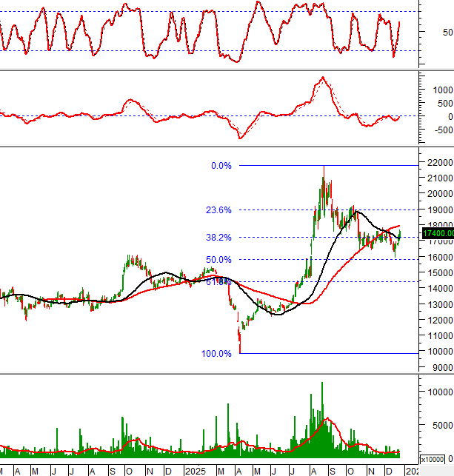
Task: Click the 50 label on oscillator axis
Action: coord(447,33)
